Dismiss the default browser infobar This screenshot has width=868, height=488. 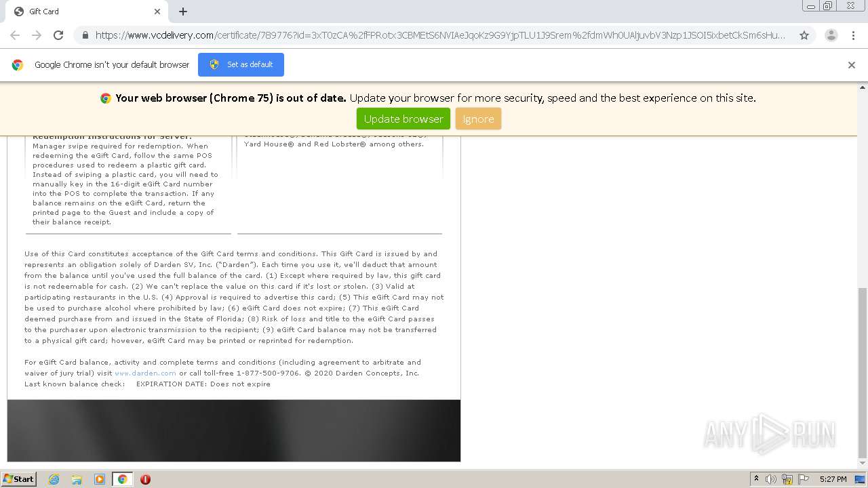click(852, 65)
